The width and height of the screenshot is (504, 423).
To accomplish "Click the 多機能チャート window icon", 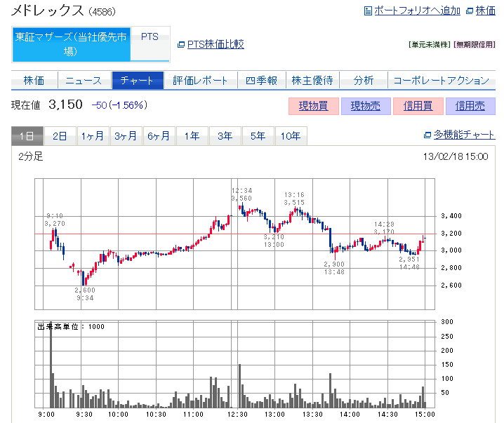I will point(427,135).
